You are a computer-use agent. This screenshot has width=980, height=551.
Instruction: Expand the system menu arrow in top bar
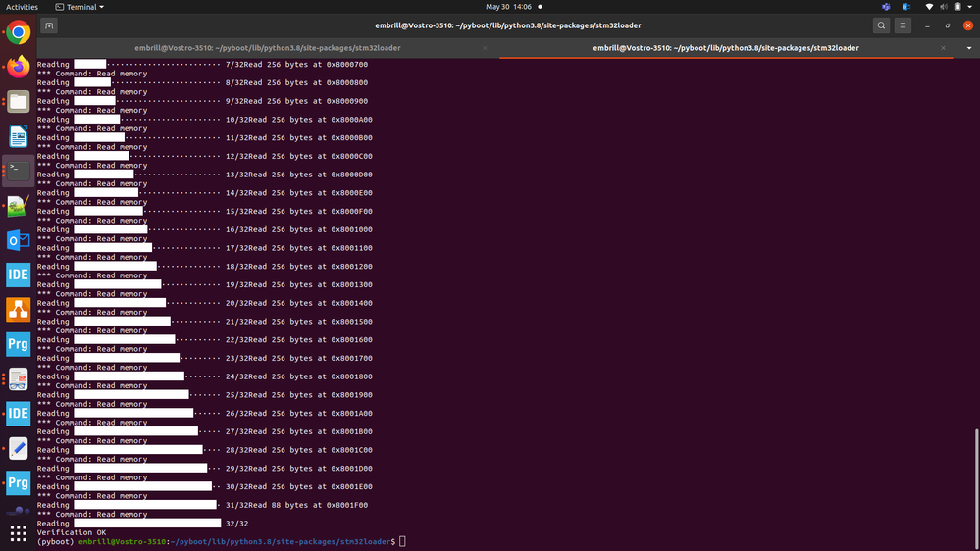coord(970,7)
